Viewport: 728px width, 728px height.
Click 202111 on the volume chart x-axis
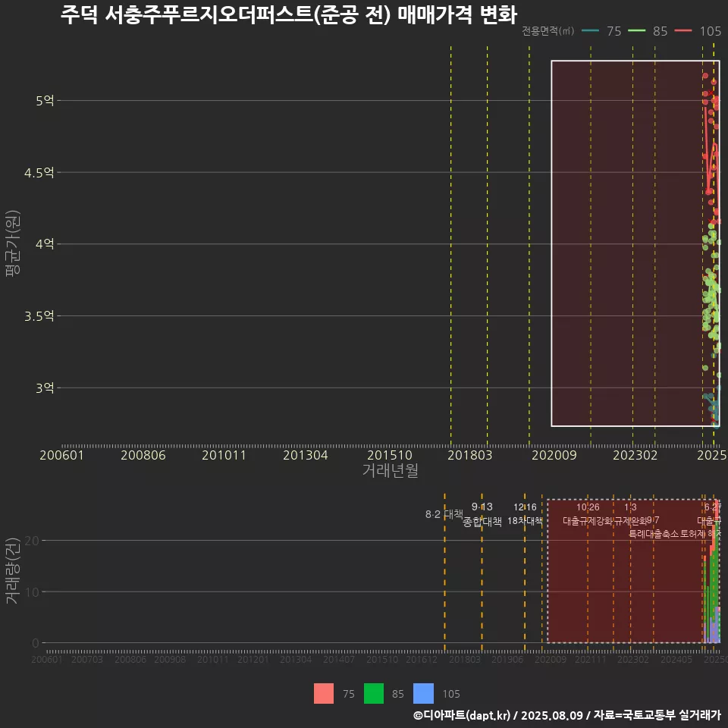(x=591, y=659)
